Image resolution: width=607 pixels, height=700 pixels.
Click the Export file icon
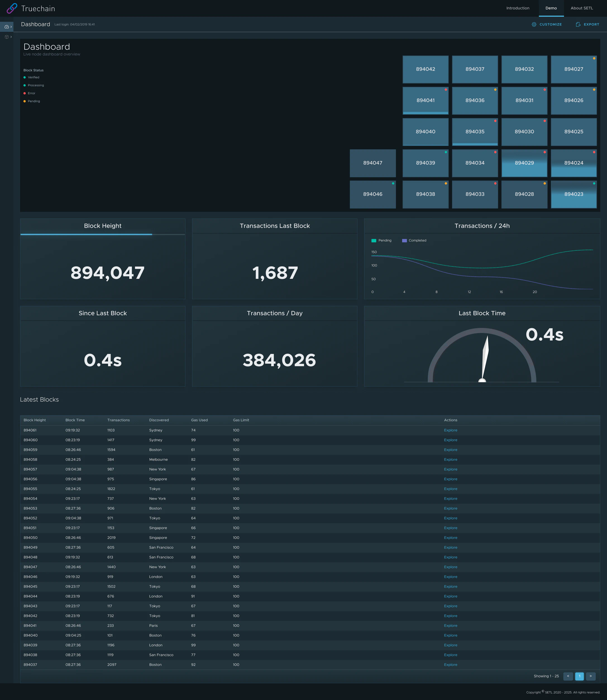pos(578,24)
